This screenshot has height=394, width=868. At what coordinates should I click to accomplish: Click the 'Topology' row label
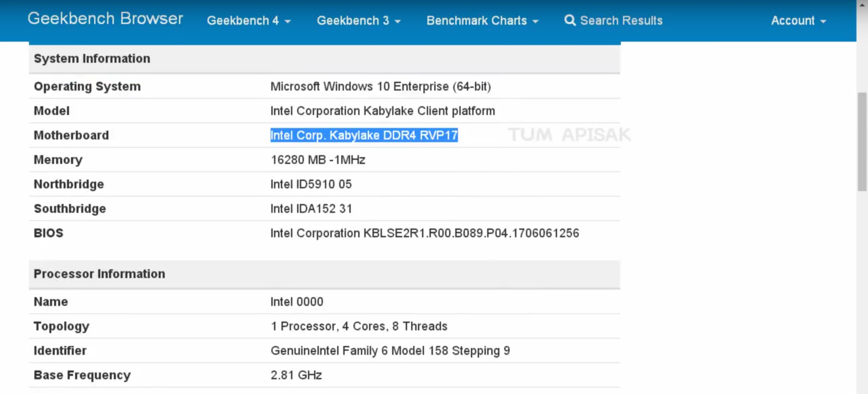point(62,327)
